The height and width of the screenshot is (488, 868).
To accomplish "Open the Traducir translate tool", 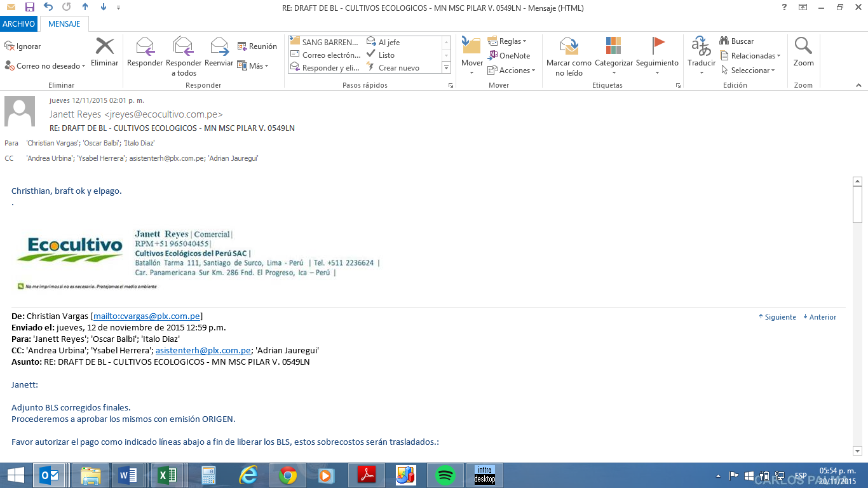I will pyautogui.click(x=702, y=48).
